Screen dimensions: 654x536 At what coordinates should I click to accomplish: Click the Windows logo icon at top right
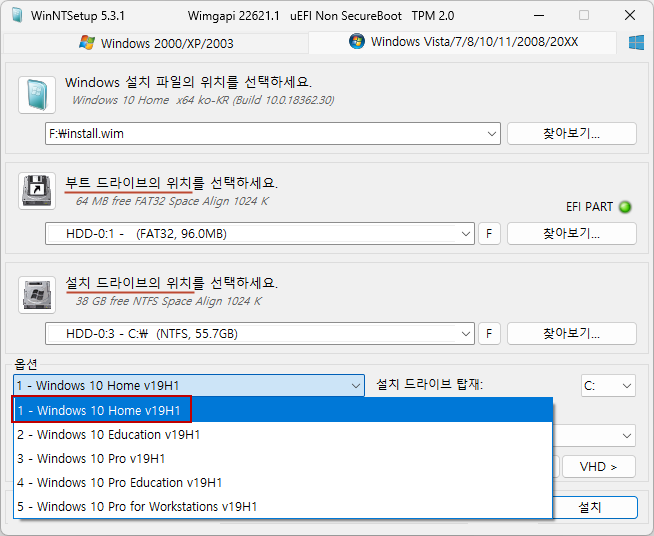tap(636, 43)
